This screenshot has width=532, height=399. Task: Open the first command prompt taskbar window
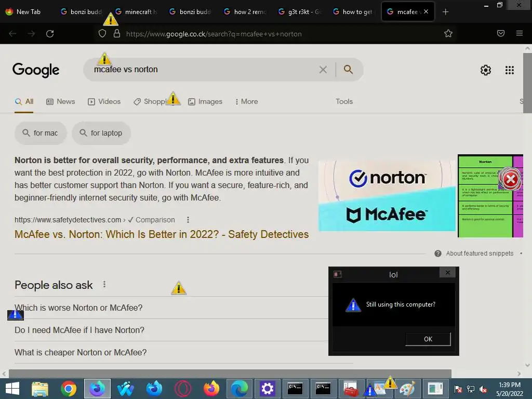295,389
